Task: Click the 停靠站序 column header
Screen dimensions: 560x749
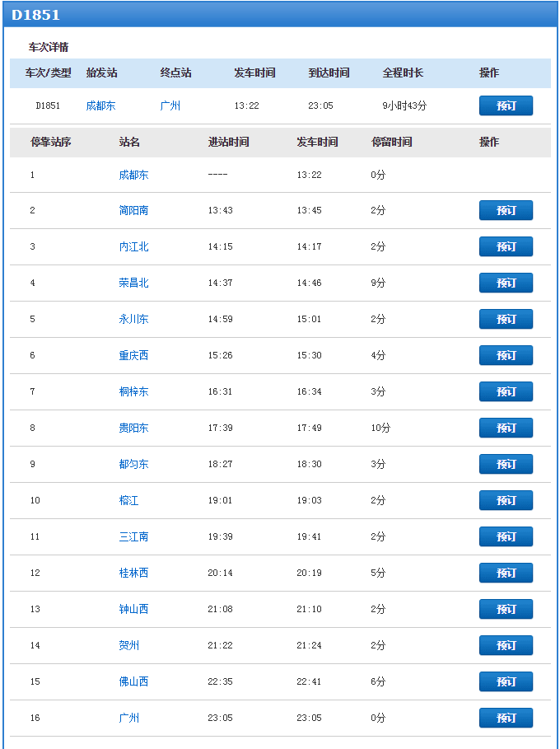Action: pos(50,142)
